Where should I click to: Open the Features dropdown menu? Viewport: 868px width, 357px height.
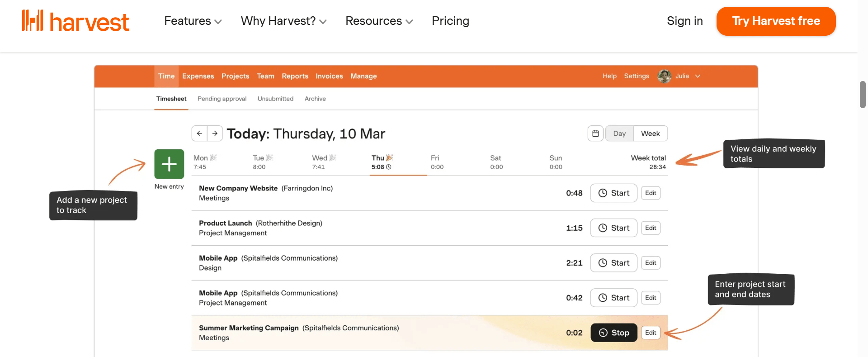(x=193, y=21)
